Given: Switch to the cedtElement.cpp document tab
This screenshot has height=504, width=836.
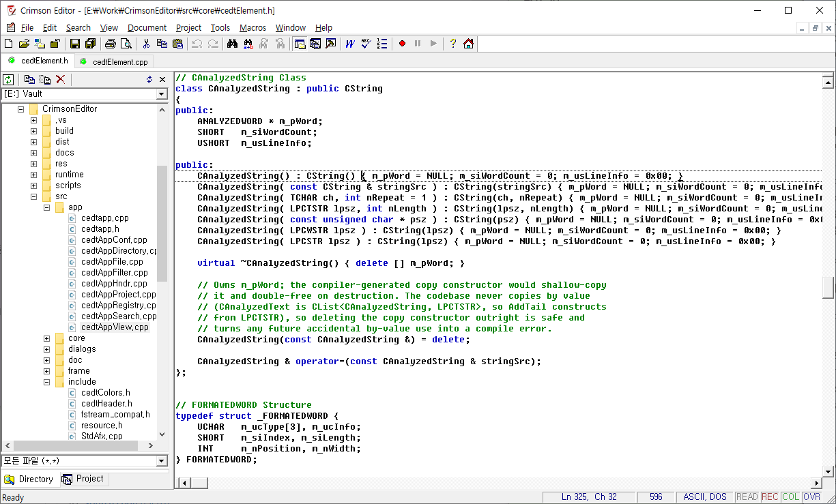Looking at the screenshot, I should pos(114,61).
